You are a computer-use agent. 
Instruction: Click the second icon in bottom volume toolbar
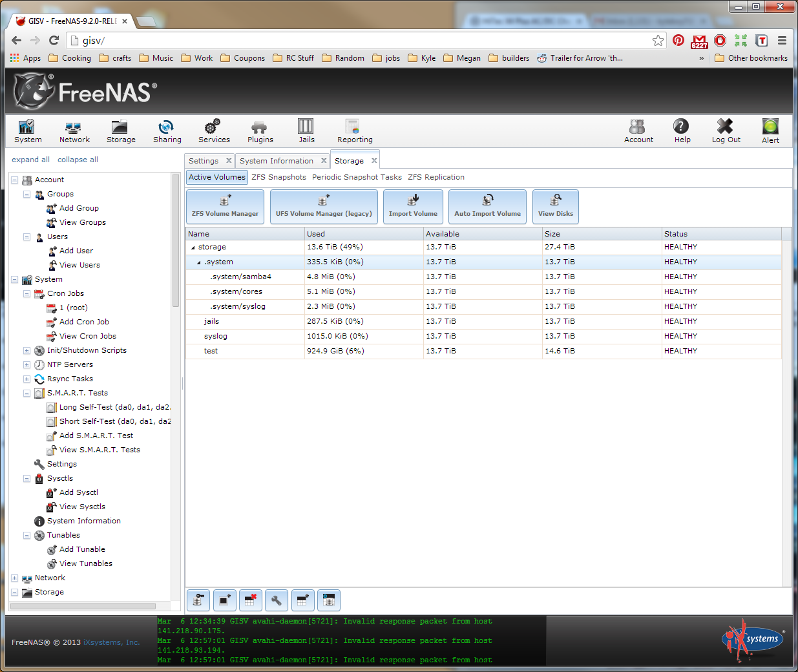(x=224, y=600)
